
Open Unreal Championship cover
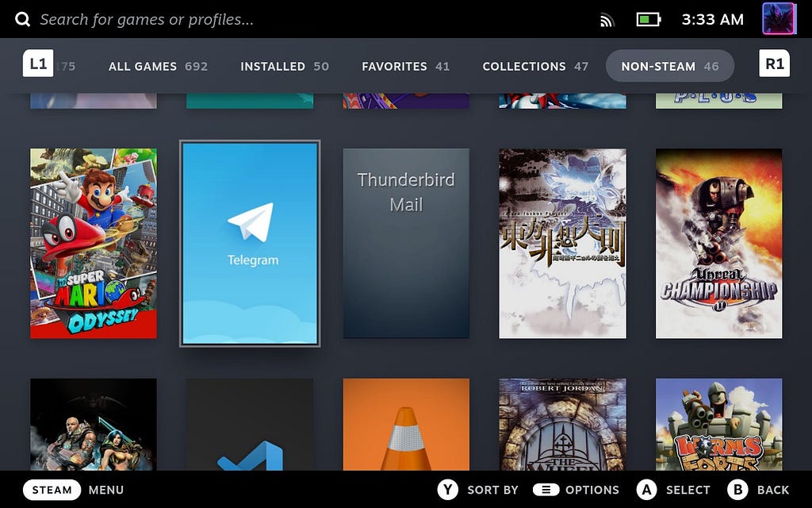[x=718, y=244]
